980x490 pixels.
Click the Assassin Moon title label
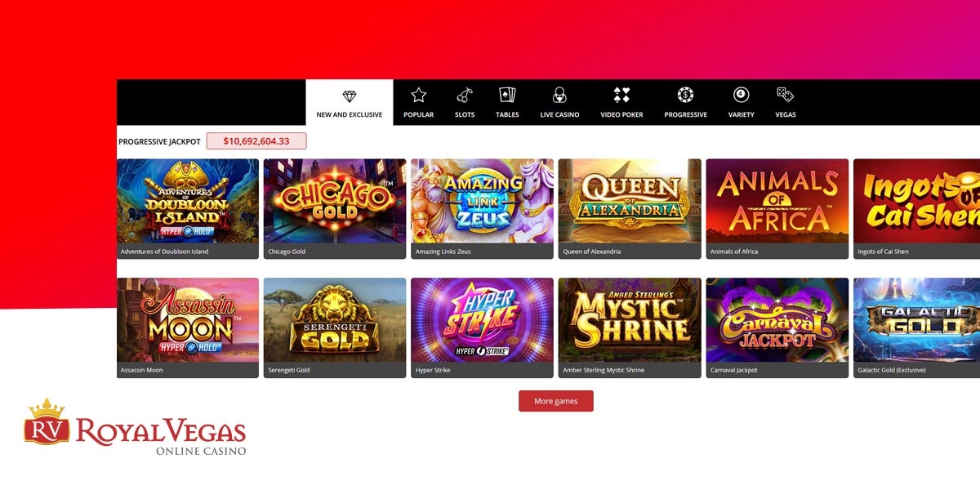(142, 370)
